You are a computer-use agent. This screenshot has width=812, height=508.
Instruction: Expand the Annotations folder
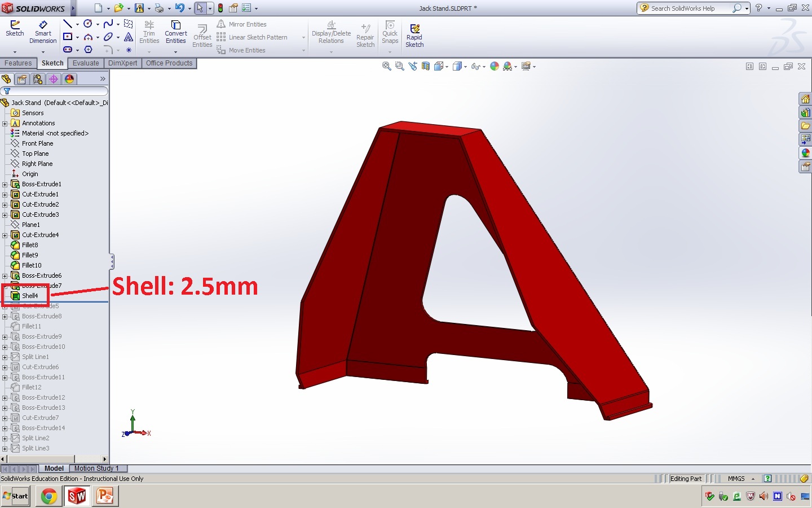(5, 123)
